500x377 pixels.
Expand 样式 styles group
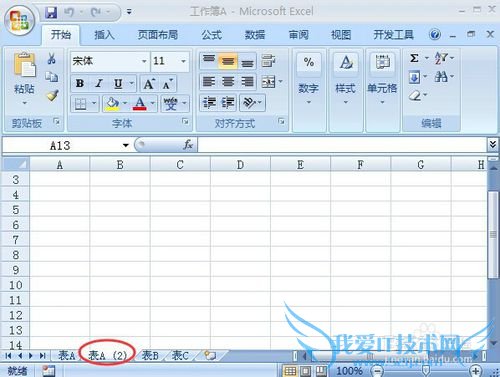[345, 90]
